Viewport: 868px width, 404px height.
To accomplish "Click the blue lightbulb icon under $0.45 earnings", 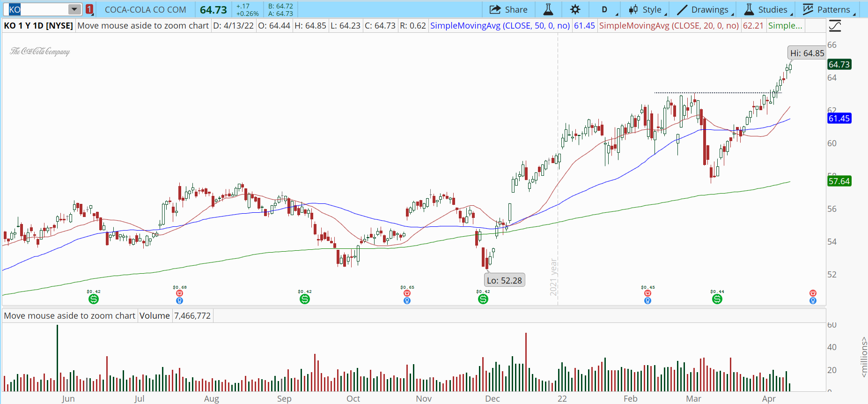I will 648,301.
